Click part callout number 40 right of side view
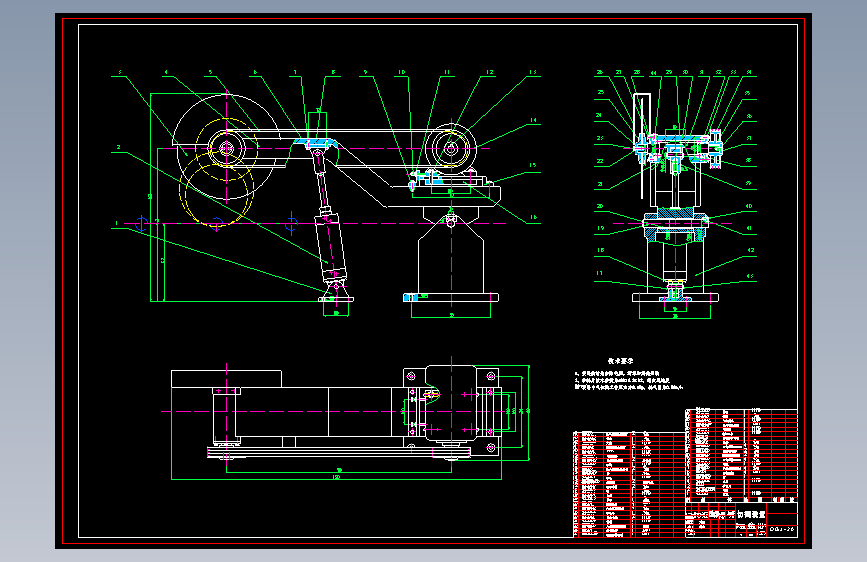 (749, 206)
